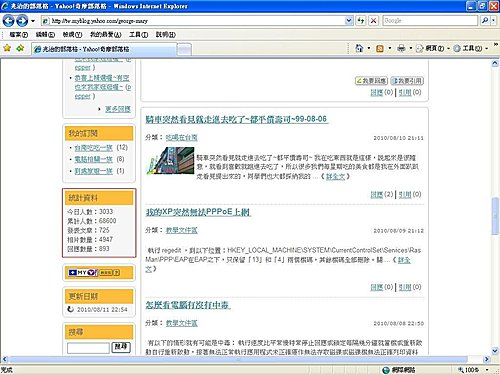Open the search provider dropdown arrow
This screenshot has height=375, width=500.
(493, 21)
